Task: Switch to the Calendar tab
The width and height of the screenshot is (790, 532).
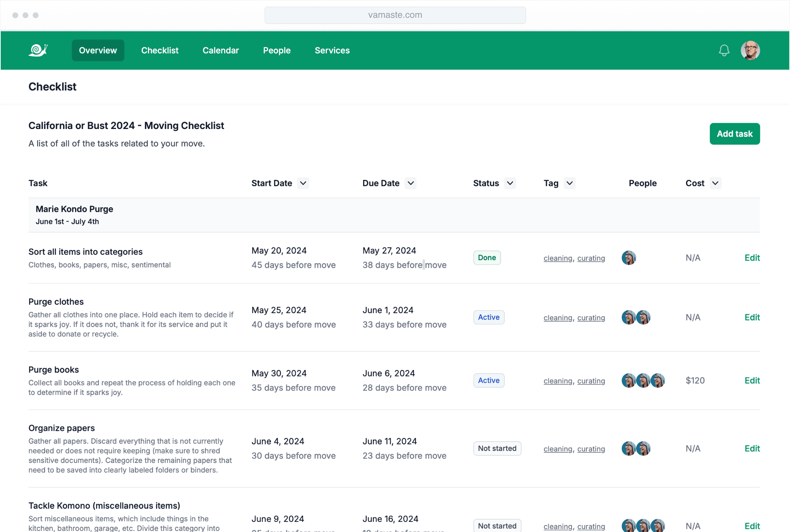Action: (x=221, y=51)
